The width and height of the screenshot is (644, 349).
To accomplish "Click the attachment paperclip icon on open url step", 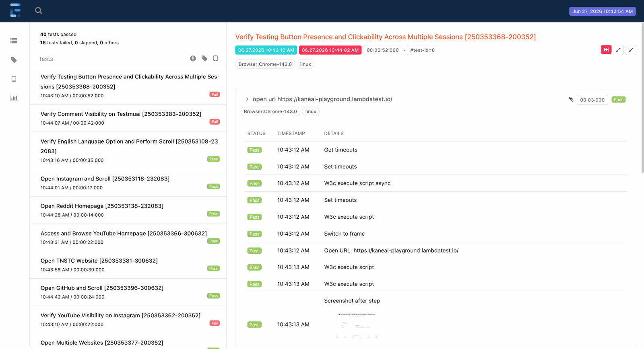I will 571,99.
